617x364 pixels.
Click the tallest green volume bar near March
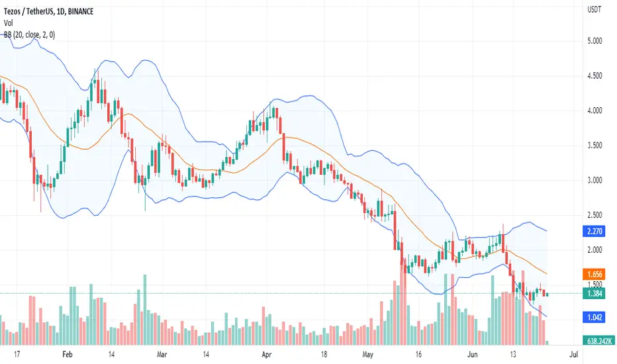(x=145, y=310)
